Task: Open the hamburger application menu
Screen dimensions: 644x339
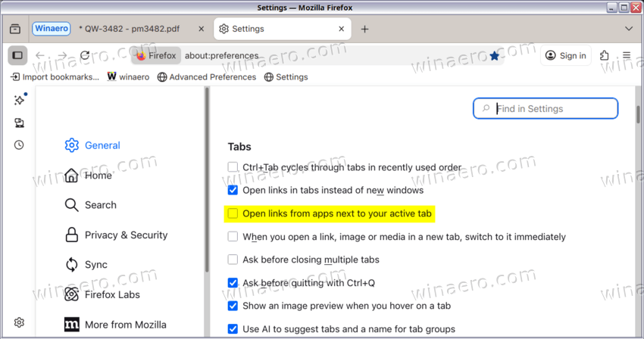Action: coord(627,55)
